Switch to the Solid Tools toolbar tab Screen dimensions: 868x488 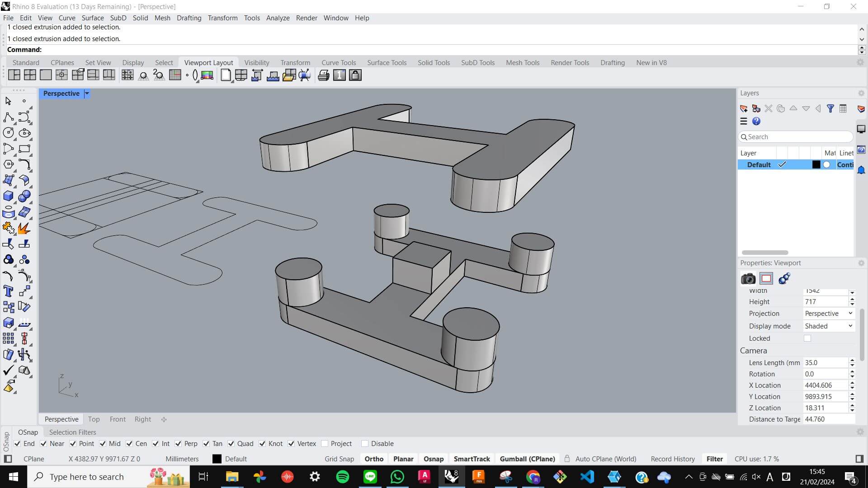coord(434,63)
